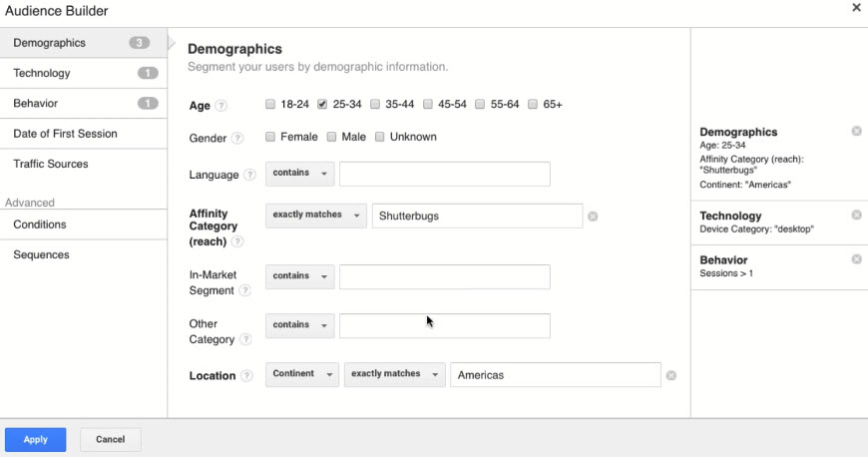This screenshot has width=868, height=457.
Task: Expand the Continent location dropdown
Action: pyautogui.click(x=302, y=374)
